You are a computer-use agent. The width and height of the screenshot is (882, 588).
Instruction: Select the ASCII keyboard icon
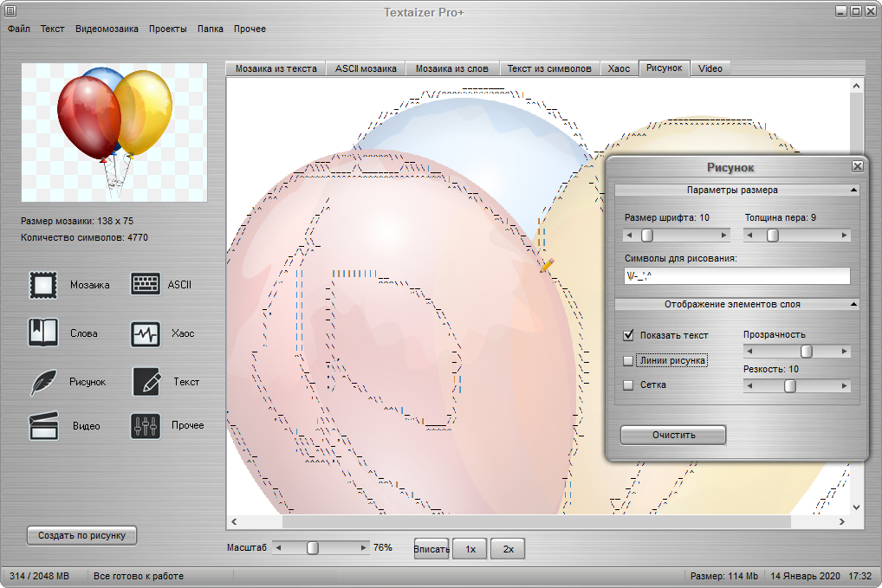[x=146, y=284]
